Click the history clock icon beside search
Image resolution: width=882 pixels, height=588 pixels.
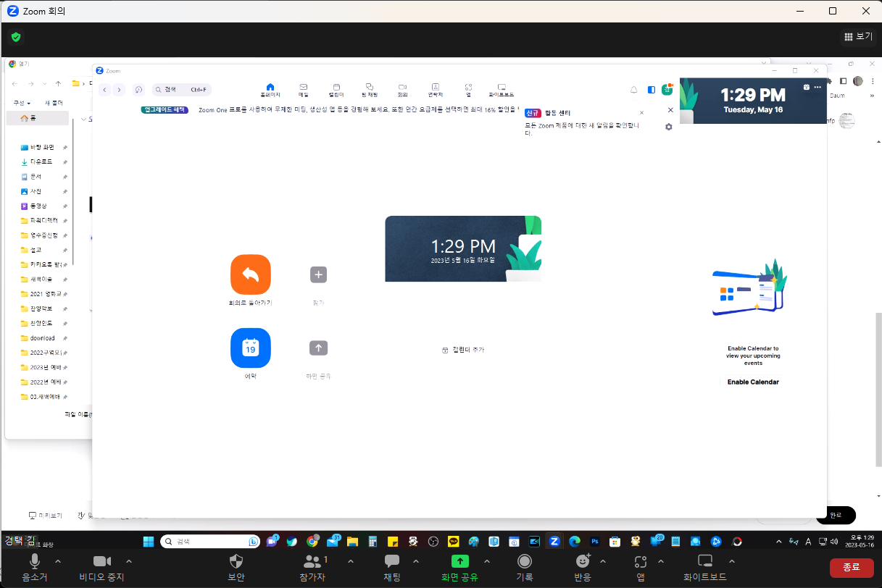pos(138,90)
